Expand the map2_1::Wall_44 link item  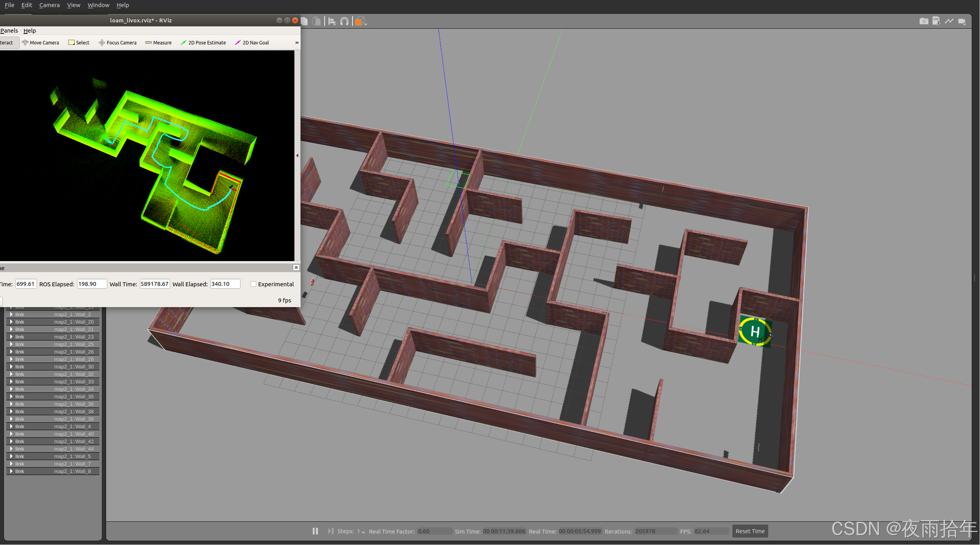[11, 449]
